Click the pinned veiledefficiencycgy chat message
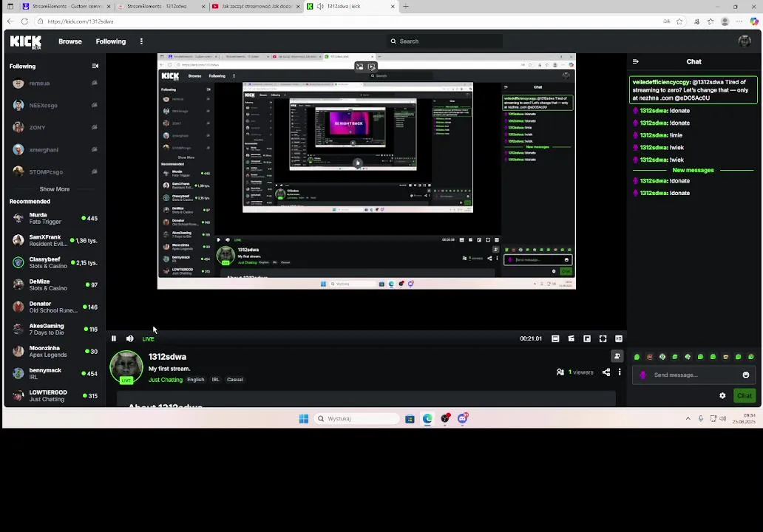This screenshot has height=532, width=763. point(694,90)
